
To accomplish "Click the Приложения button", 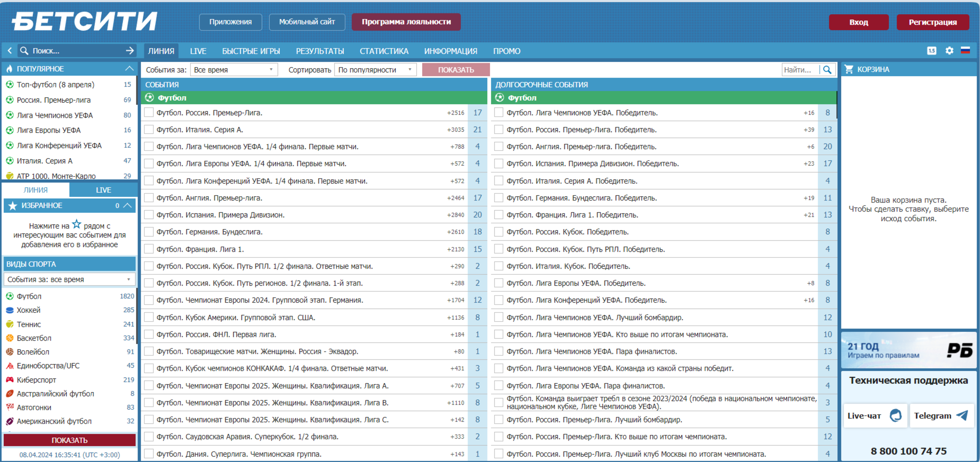I will tap(230, 22).
